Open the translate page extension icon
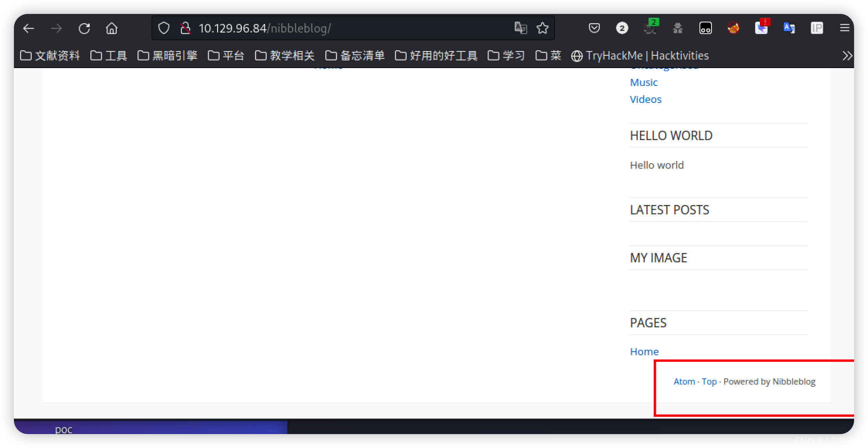Image resolution: width=868 pixels, height=448 pixels. [789, 28]
